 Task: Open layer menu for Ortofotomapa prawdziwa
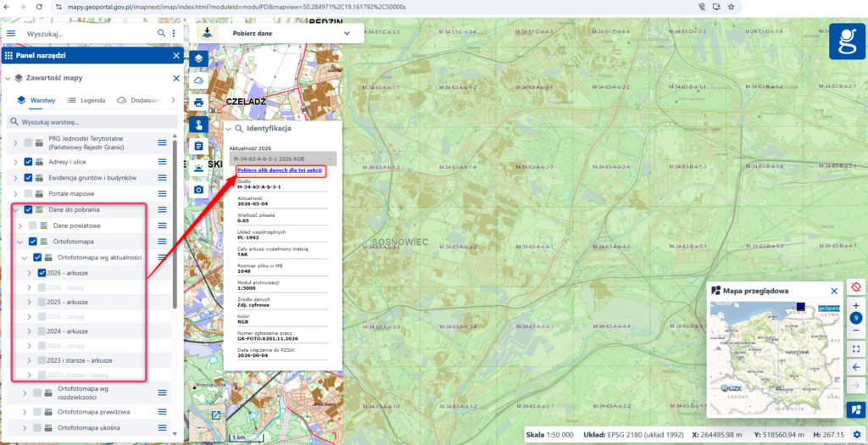(162, 412)
